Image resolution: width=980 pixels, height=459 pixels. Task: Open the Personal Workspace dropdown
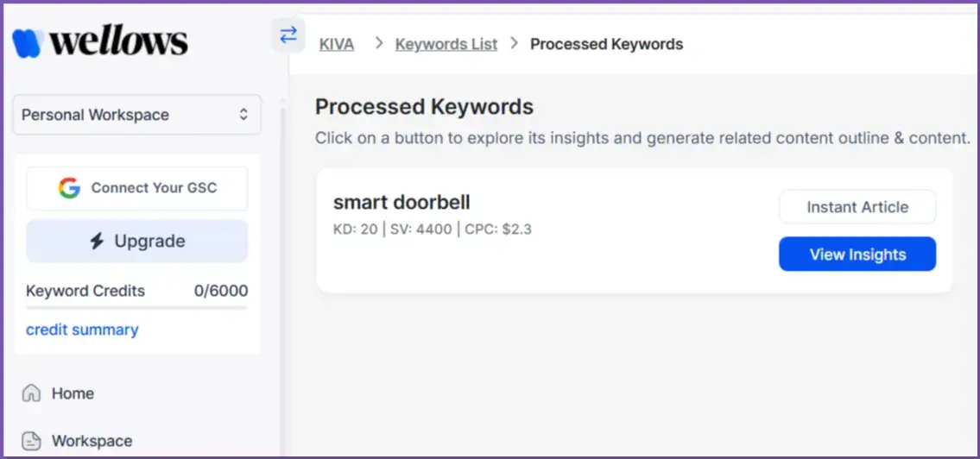point(136,115)
